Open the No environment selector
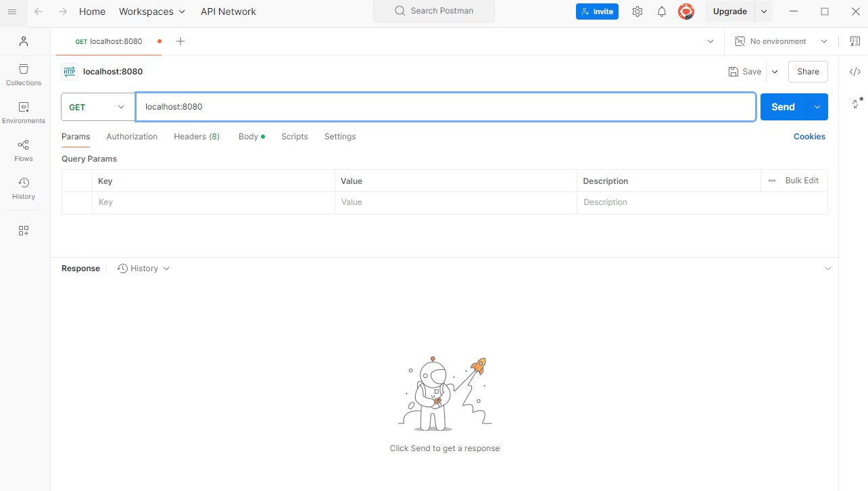 781,41
